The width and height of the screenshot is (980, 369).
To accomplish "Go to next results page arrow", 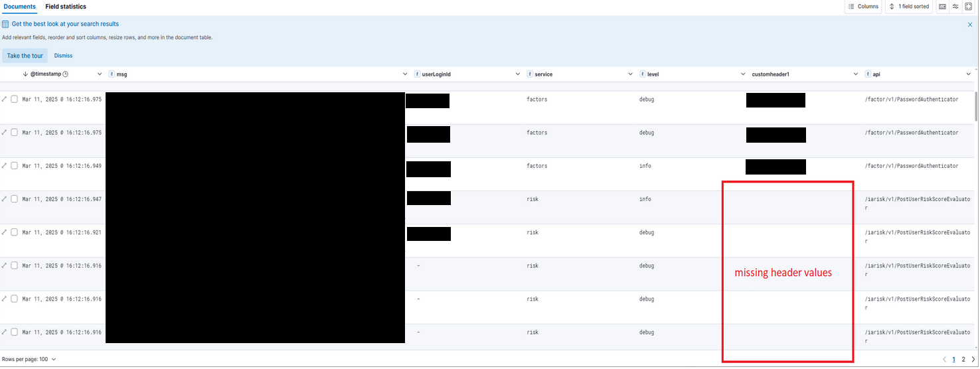I will (973, 359).
